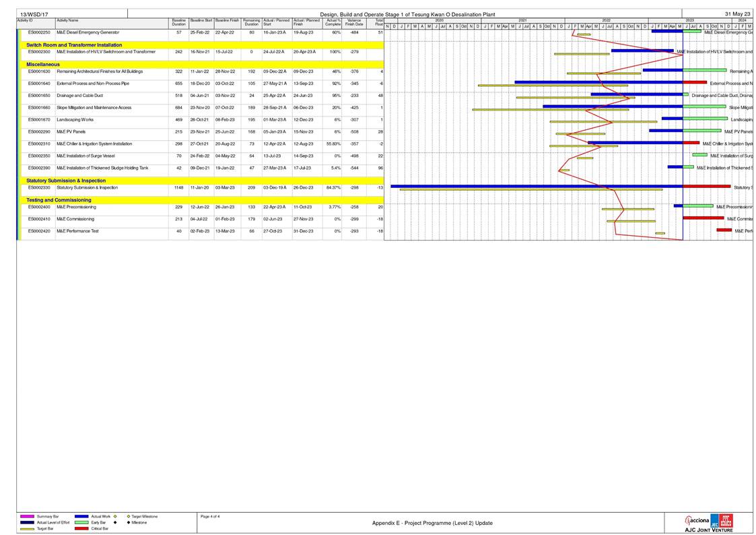Viewport: 756px width, 535px height.
Task: Click the Target Milestone diamond legend symbol
Action: [x=128, y=516]
